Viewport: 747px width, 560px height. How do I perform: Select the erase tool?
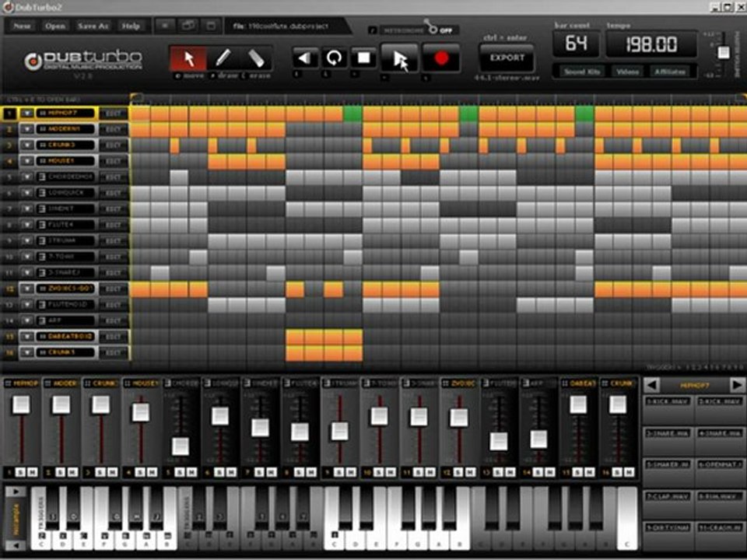(256, 58)
